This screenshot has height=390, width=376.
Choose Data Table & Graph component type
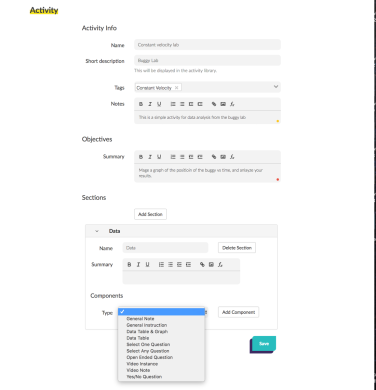(x=161, y=332)
